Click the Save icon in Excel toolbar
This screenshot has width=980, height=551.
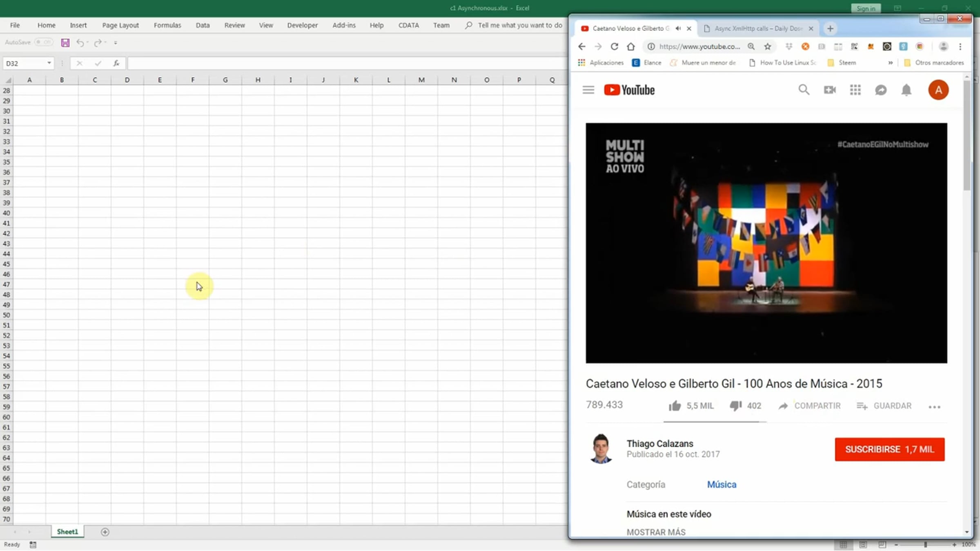point(65,42)
